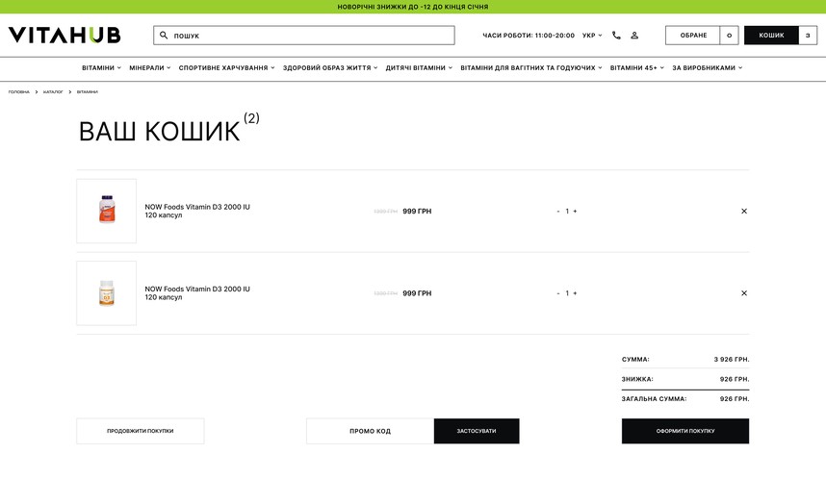Click the Часи роботи 11:00-20:00 text
The image size is (826, 504).
click(529, 36)
